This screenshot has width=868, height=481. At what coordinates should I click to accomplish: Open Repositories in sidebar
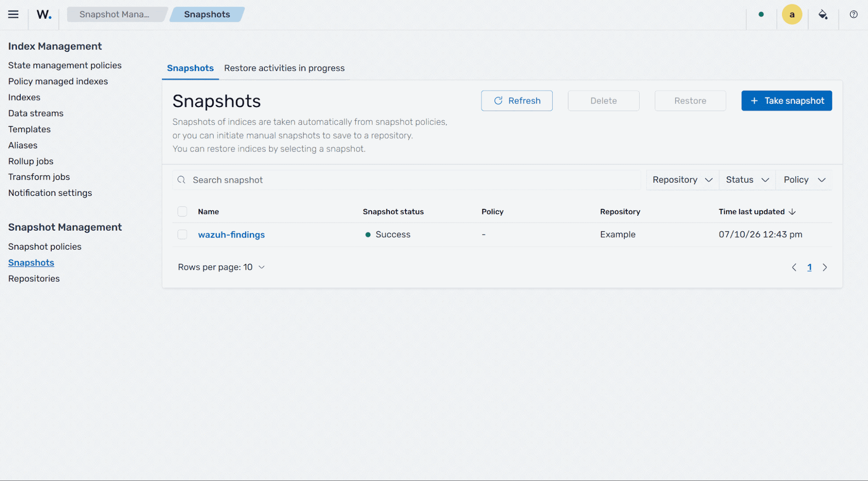tap(34, 279)
